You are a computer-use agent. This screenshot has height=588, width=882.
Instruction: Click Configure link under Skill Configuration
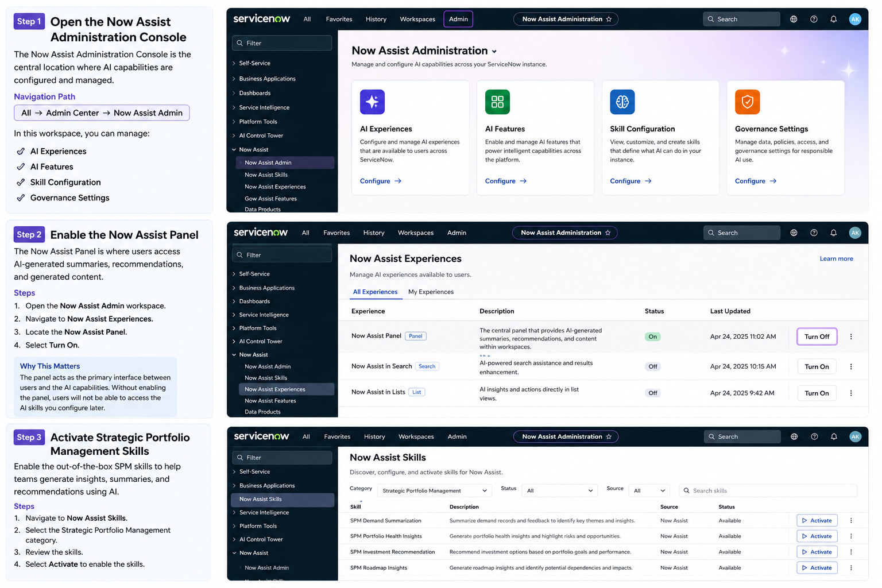point(630,181)
